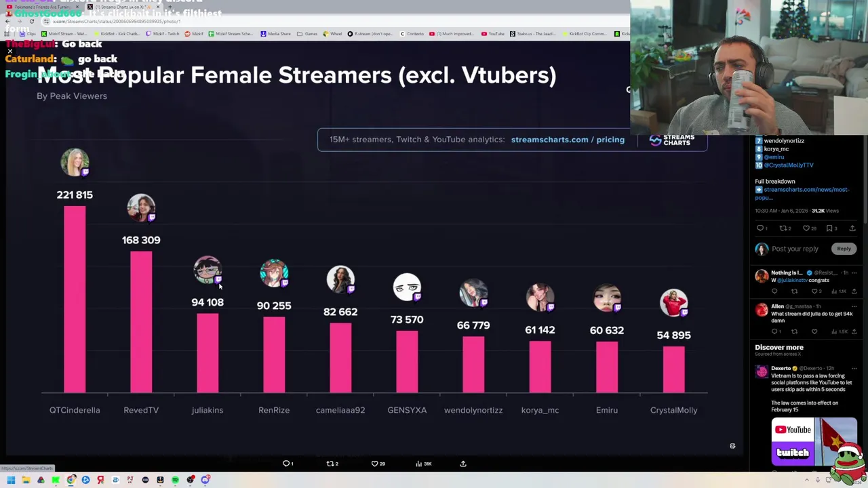The width and height of the screenshot is (868, 488).
Task: Open the KickBot Clip Comm... bookmark
Action: [x=585, y=34]
